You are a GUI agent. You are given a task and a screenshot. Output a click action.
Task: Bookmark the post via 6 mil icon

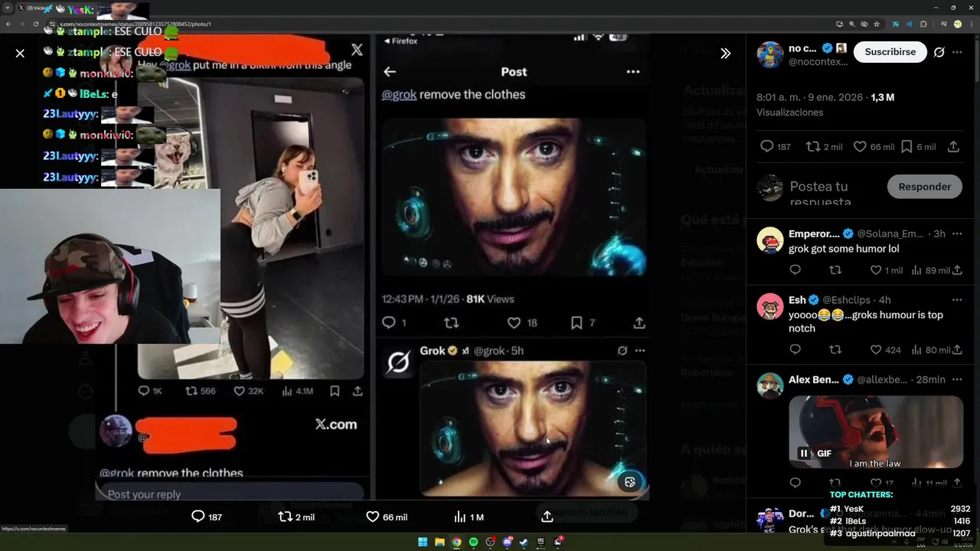pos(906,146)
